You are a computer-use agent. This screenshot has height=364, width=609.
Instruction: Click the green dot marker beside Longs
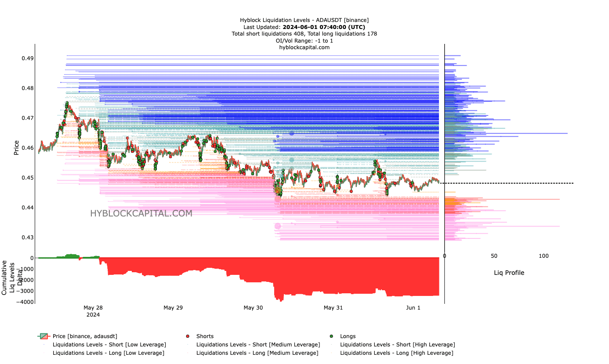pyautogui.click(x=332, y=336)
